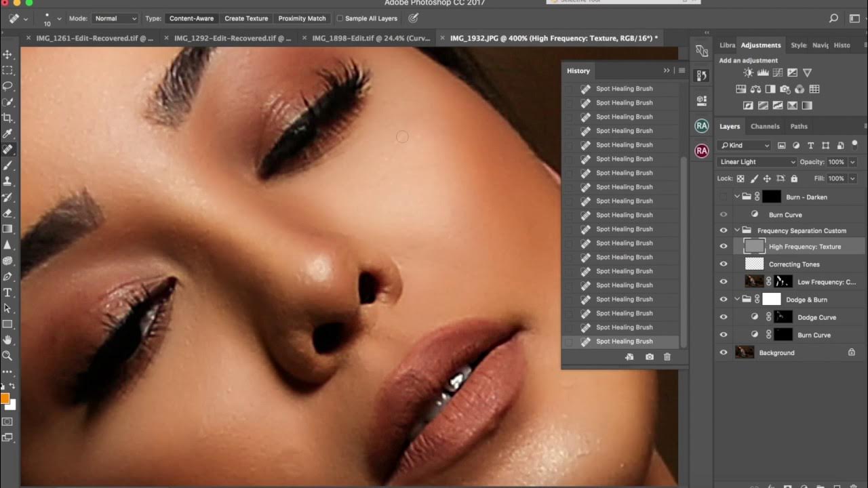This screenshot has width=868, height=488.
Task: Select the Clone Stamp tool
Action: [x=8, y=181]
